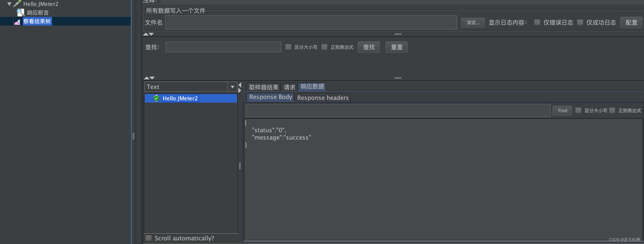Toggle 区分大小写 checkbox beside 查找 field
Image resolution: width=644 pixels, height=244 pixels.
tap(288, 47)
